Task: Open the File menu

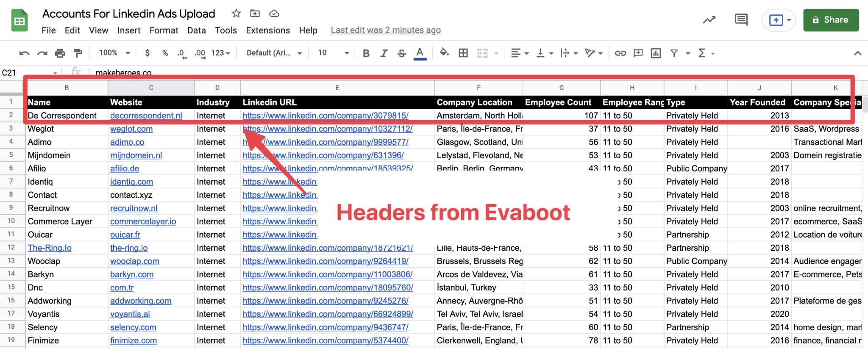Action: 49,30
